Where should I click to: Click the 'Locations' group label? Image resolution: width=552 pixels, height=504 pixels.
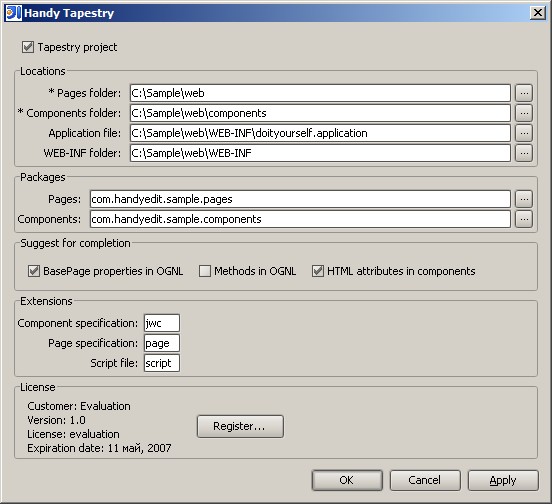tap(43, 71)
